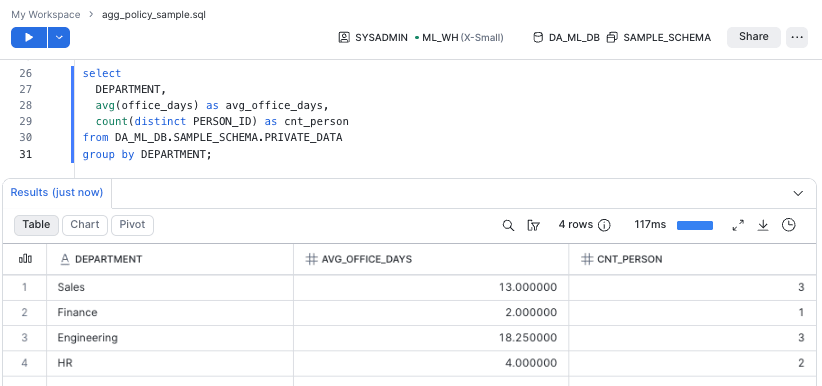The width and height of the screenshot is (822, 386).
Task: Click result row number 2
Action: [25, 313]
